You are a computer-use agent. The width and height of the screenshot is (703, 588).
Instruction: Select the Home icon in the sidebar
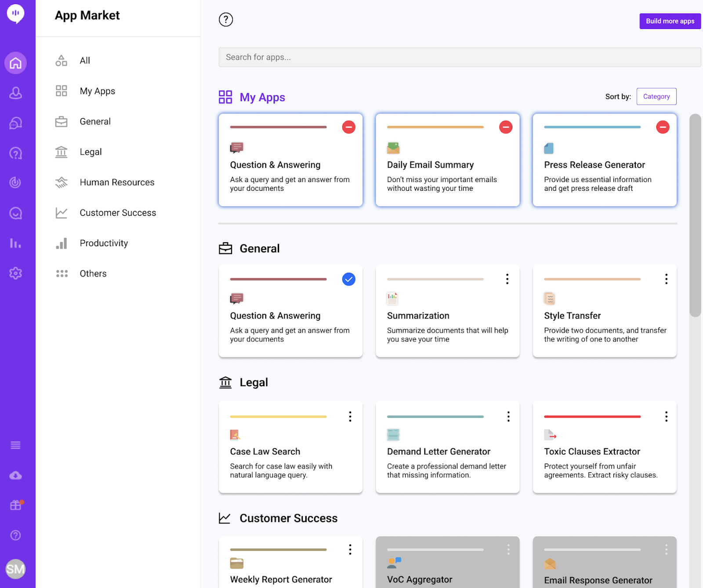tap(16, 63)
